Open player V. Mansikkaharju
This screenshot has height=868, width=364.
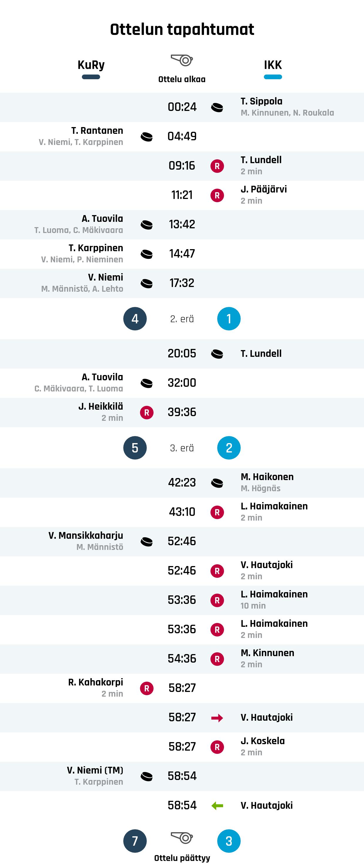point(86,536)
